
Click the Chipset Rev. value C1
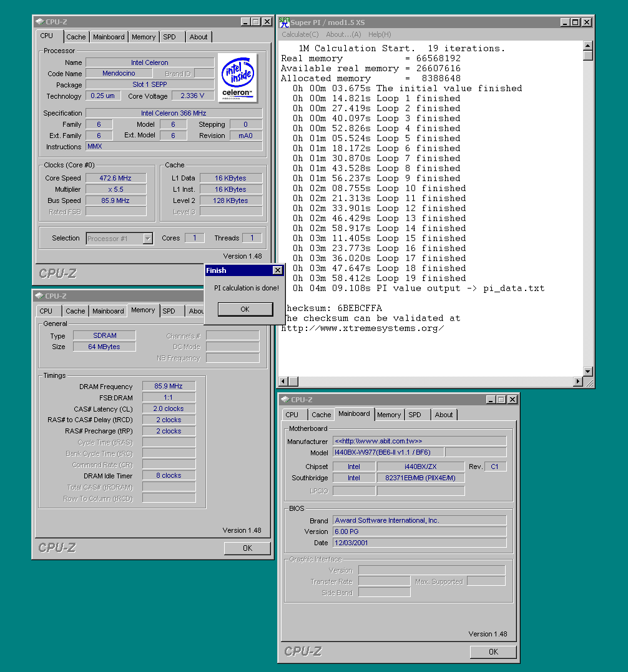495,467
